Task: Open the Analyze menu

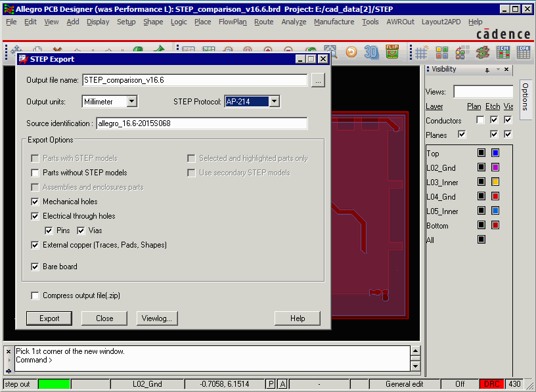Action: (x=294, y=22)
